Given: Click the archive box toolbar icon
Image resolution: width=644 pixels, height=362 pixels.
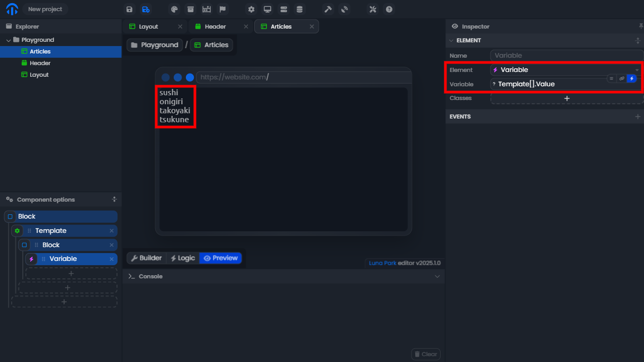Looking at the screenshot, I should (x=191, y=10).
